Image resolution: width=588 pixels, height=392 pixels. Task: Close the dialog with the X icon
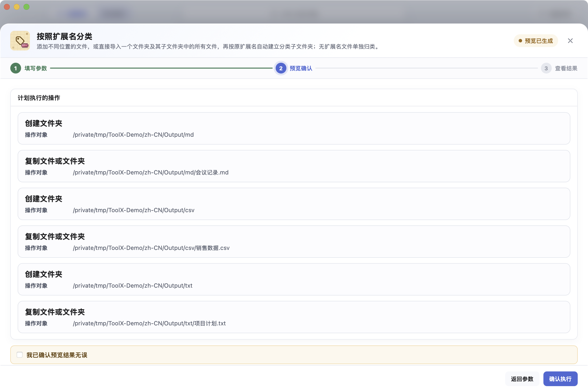tap(570, 41)
